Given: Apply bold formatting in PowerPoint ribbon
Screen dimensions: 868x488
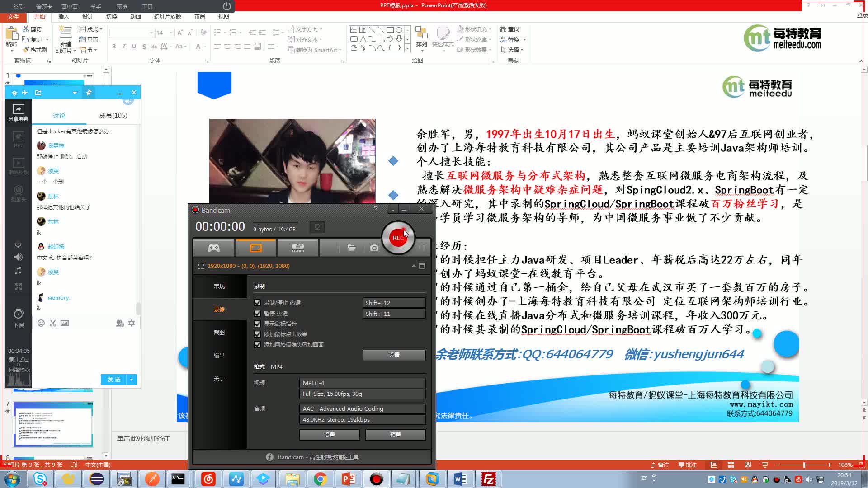Looking at the screenshot, I should (114, 46).
